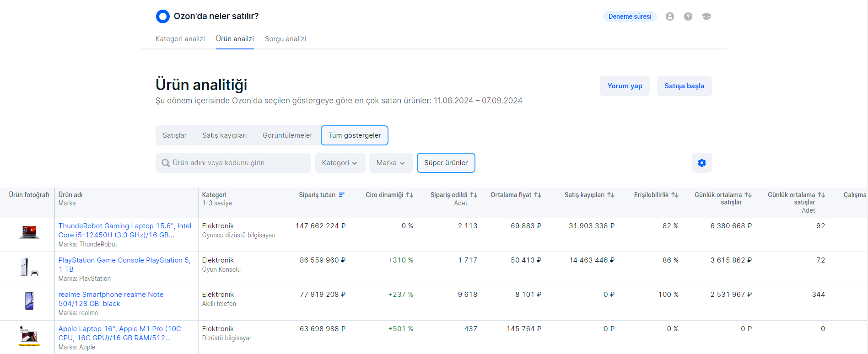Expand the Kategori dropdown
Viewport: 868px width, 354px height.
(340, 163)
